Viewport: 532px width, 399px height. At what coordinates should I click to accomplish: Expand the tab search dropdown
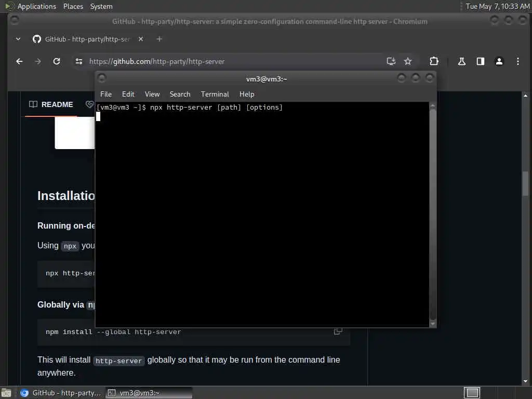click(x=18, y=39)
